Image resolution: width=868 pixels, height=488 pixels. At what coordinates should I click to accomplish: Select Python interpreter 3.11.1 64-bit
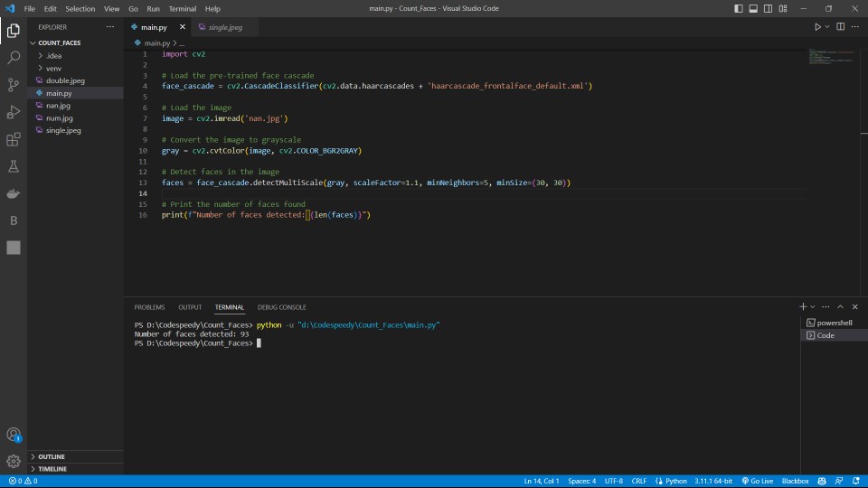pos(713,481)
